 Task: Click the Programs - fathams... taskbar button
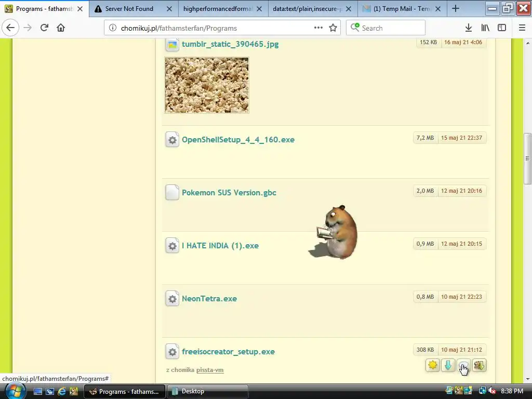pos(124,391)
